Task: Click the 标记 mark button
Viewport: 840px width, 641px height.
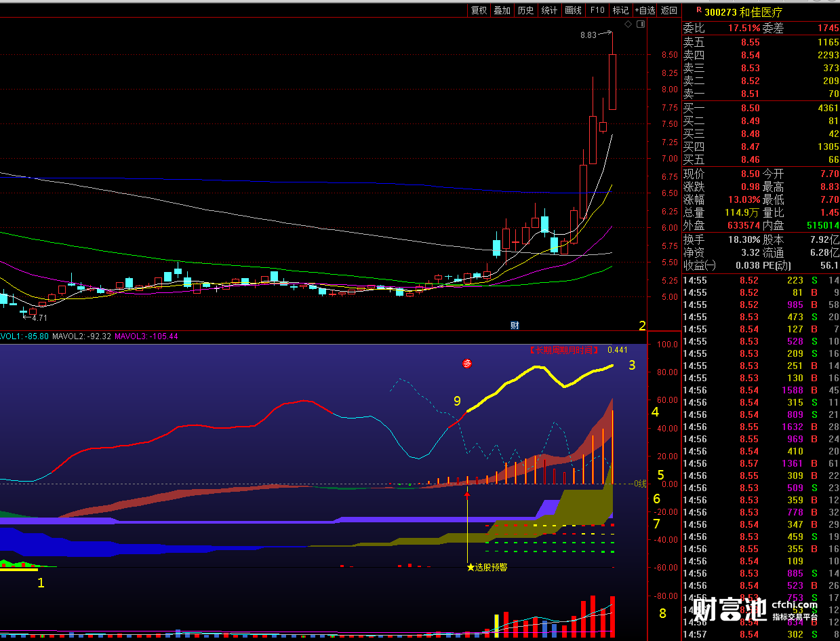Action: coord(620,10)
